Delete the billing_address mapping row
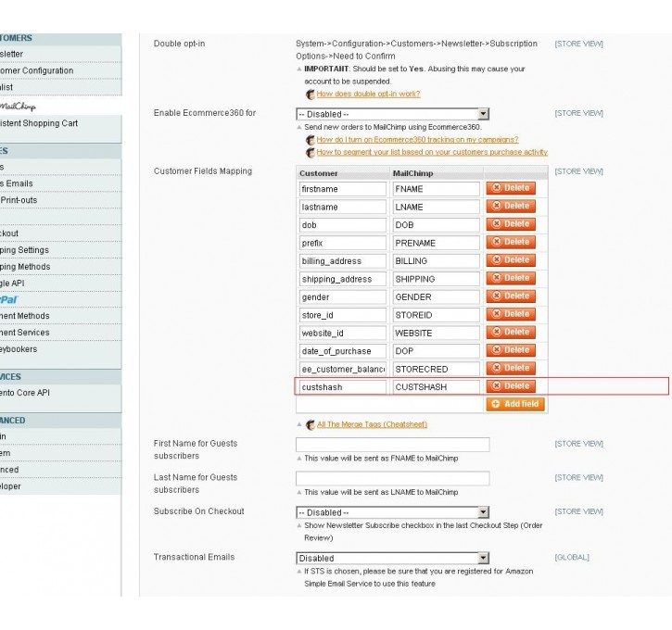The width and height of the screenshot is (672, 630). pos(511,260)
